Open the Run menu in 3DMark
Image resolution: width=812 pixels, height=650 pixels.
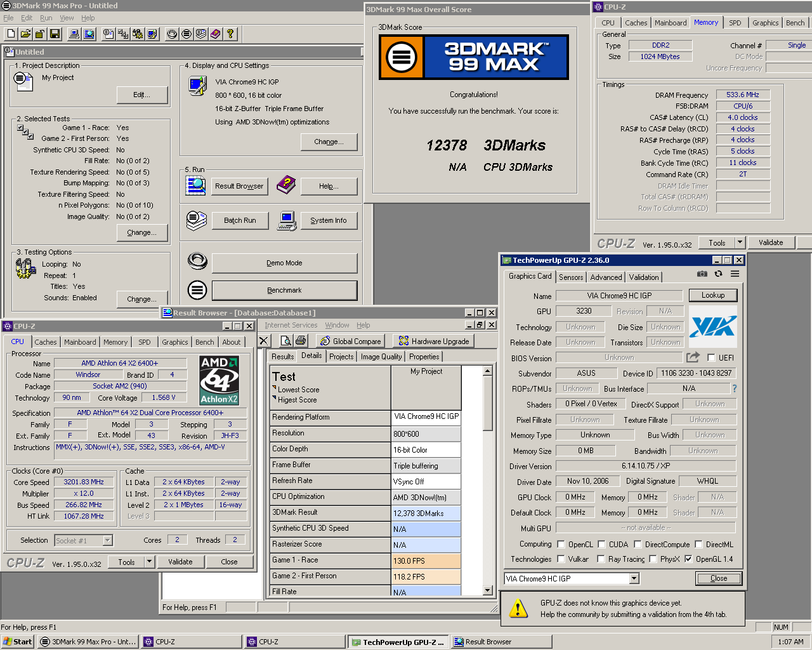click(46, 18)
